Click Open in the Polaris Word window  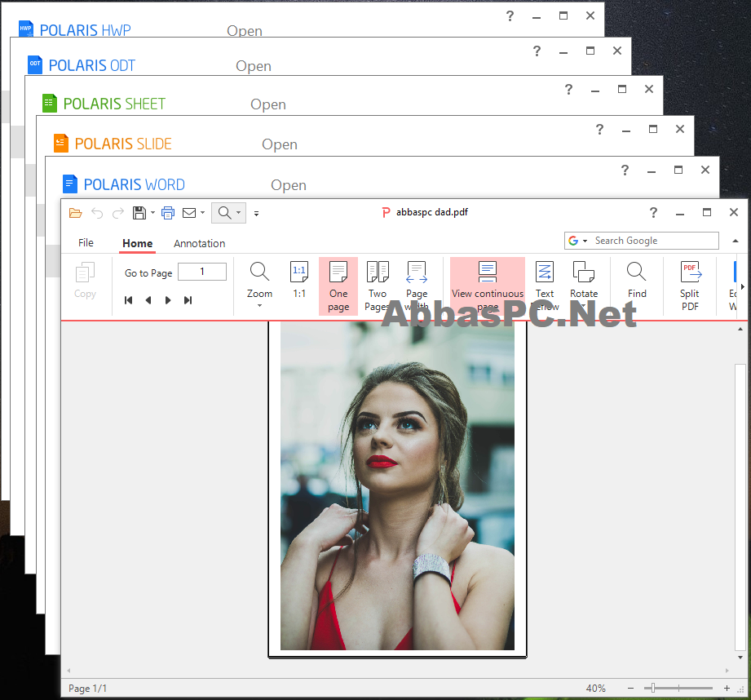click(289, 185)
